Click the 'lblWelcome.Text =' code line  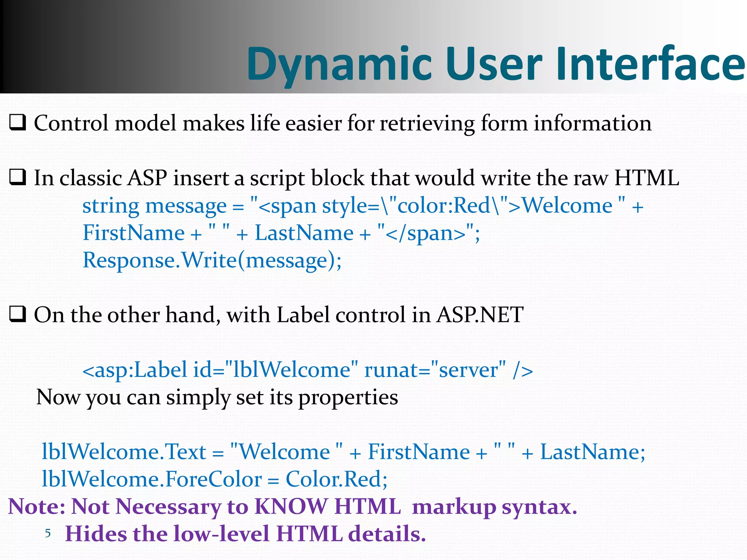(x=343, y=452)
